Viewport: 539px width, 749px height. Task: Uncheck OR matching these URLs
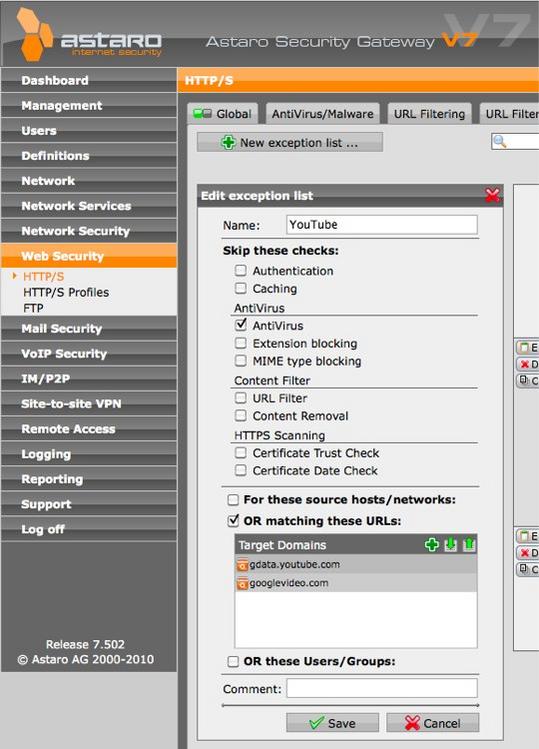233,520
